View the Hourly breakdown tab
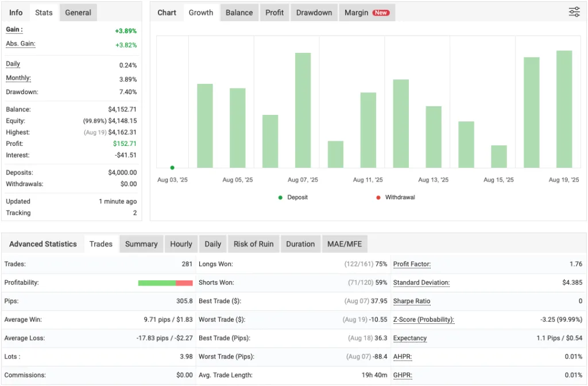The width and height of the screenshot is (588, 386). (181, 244)
